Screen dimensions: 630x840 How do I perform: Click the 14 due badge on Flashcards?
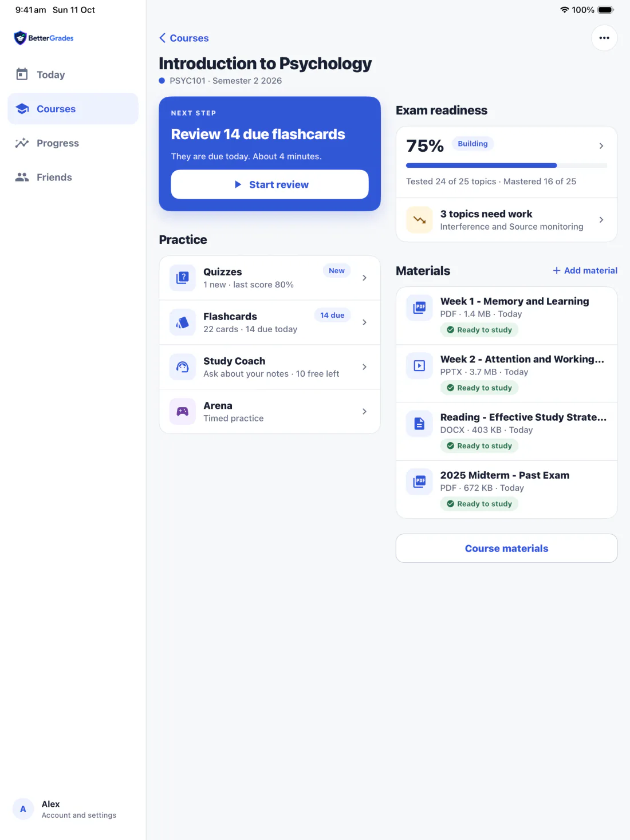click(332, 316)
